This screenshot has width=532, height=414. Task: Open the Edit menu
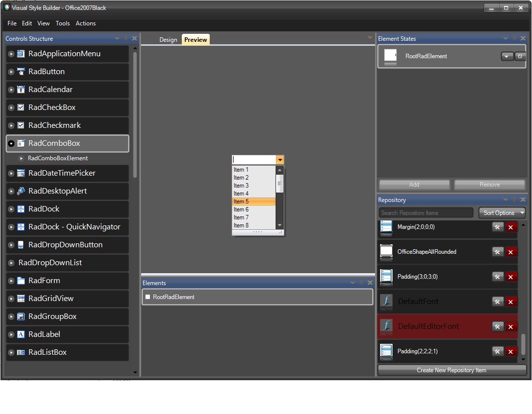coord(27,23)
